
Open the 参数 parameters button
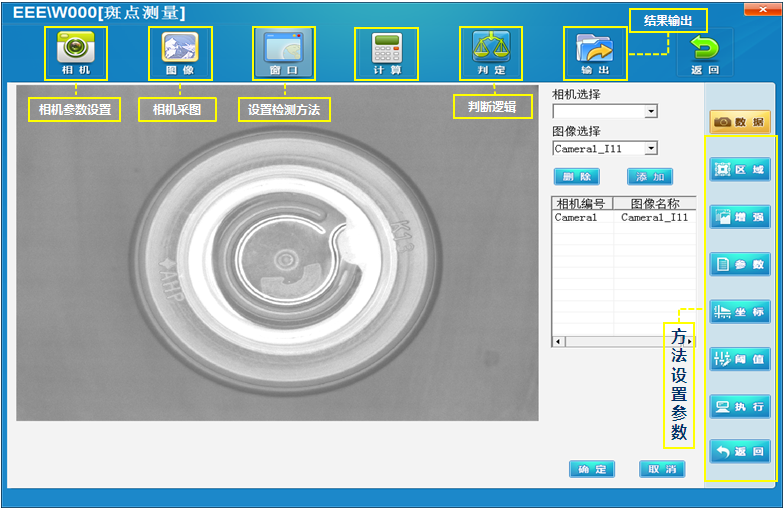[740, 264]
